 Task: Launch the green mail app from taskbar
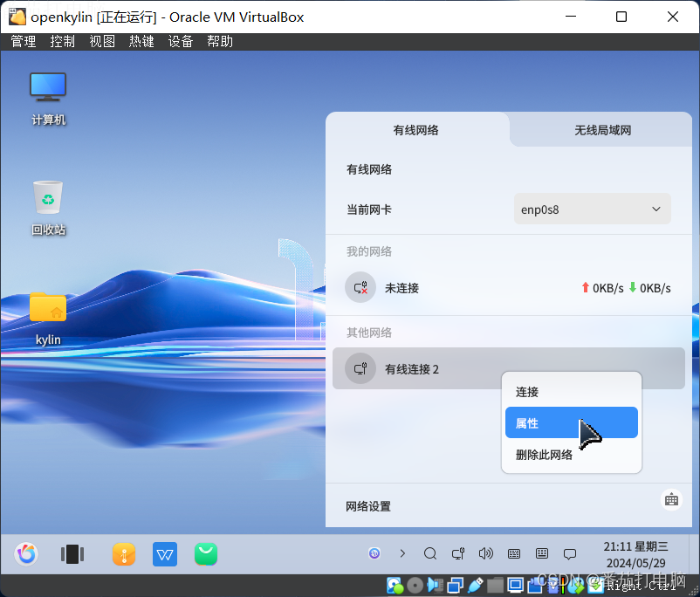click(205, 553)
